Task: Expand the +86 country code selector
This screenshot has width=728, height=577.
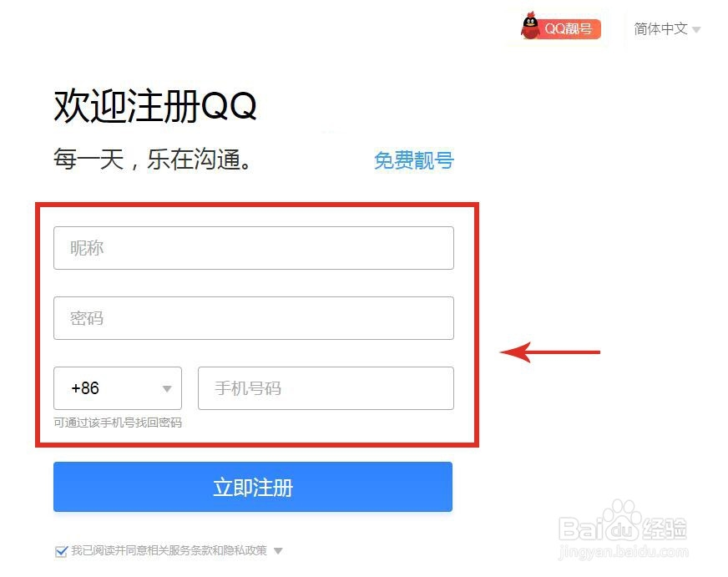Action: point(118,388)
